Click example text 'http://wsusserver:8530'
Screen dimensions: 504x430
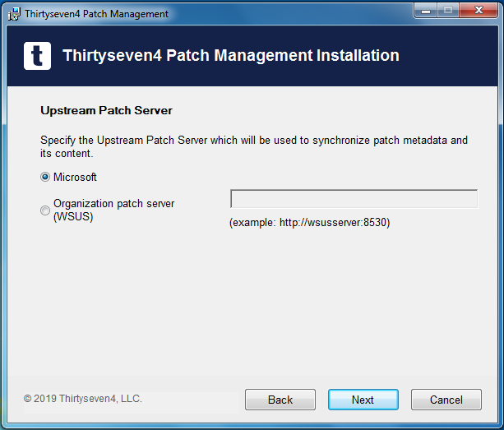pos(333,222)
